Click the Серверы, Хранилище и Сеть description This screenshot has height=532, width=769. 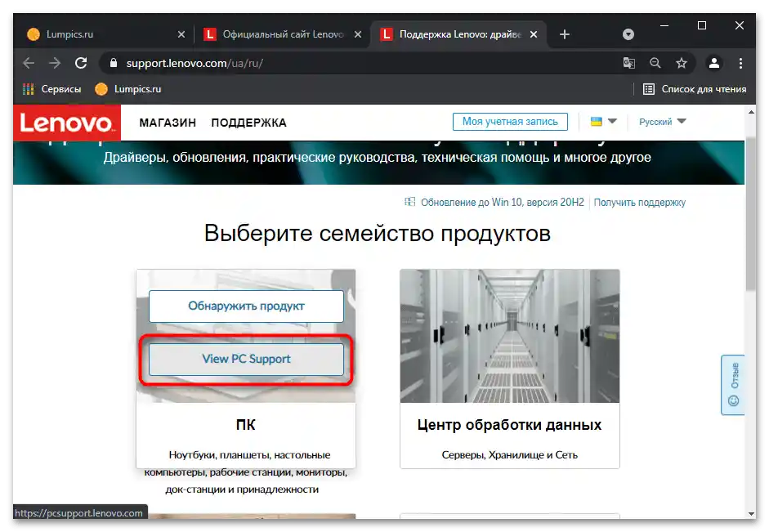pyautogui.click(x=510, y=455)
